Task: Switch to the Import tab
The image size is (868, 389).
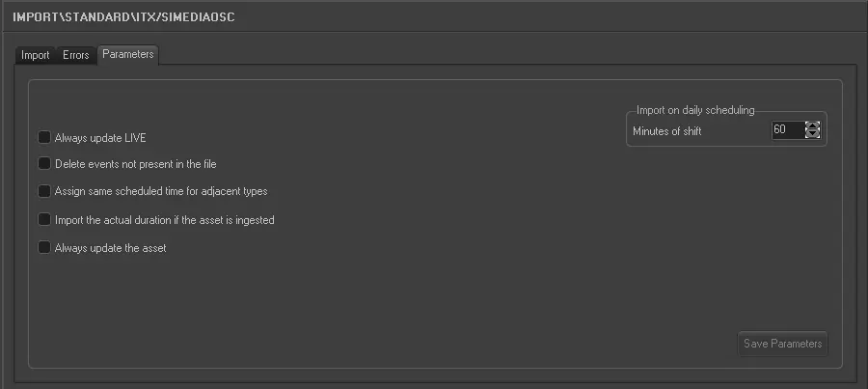Action: tap(36, 55)
